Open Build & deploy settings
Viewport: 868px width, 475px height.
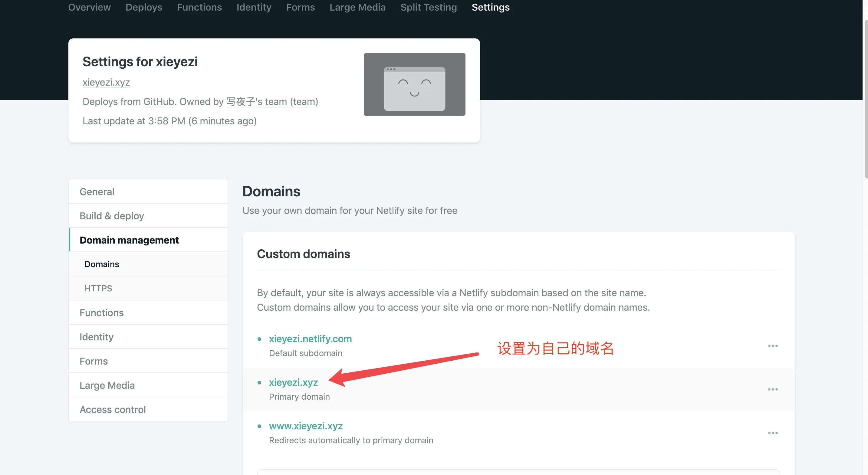coord(112,216)
